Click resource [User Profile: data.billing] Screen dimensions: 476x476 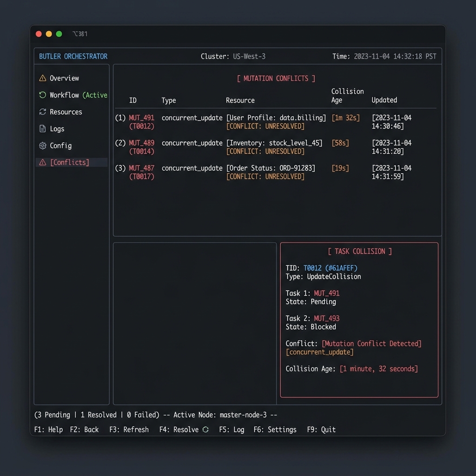pyautogui.click(x=276, y=118)
